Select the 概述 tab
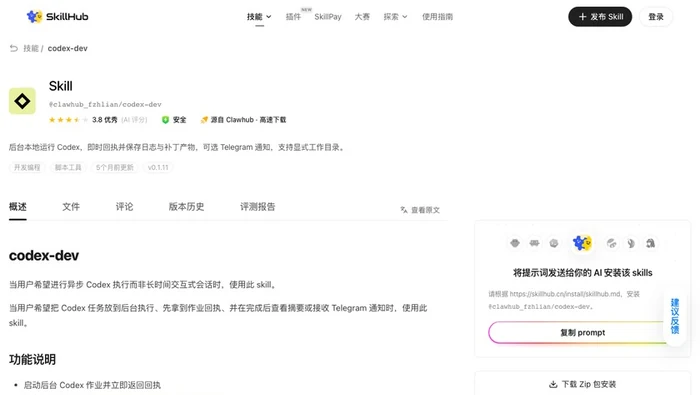Viewport: 700px width, 395px height. (18, 207)
